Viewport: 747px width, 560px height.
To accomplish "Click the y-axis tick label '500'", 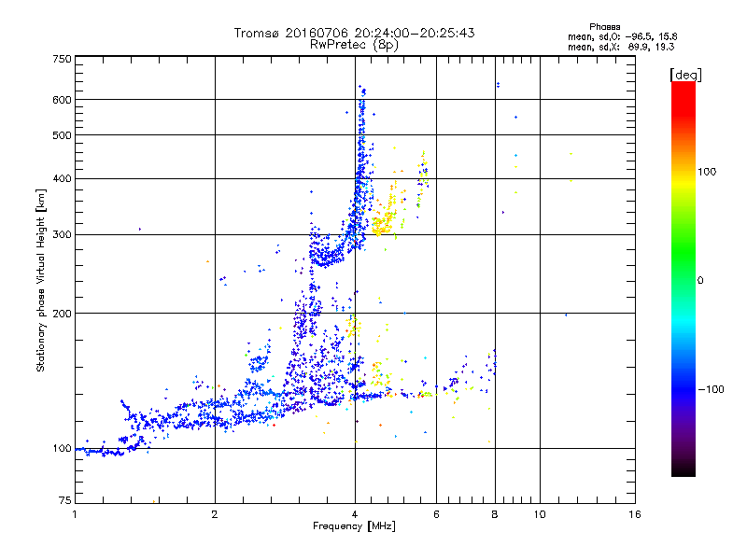I will click(x=62, y=135).
